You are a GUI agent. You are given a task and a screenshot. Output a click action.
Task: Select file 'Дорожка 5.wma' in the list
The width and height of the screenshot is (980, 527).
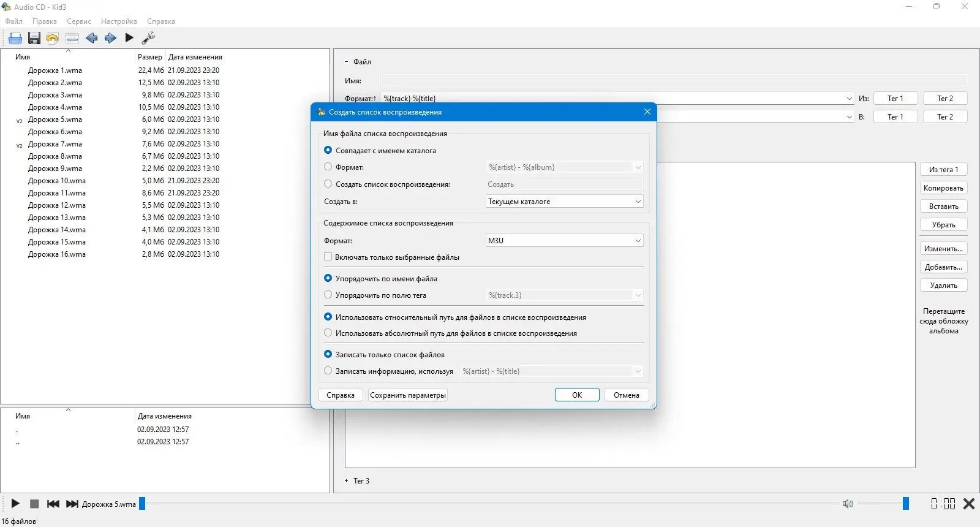click(x=55, y=119)
